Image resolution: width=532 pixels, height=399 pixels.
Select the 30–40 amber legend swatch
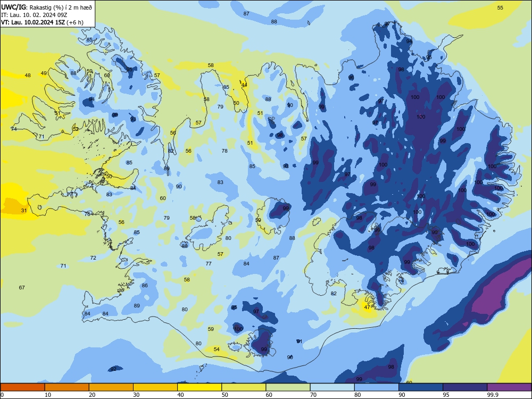click(x=155, y=387)
